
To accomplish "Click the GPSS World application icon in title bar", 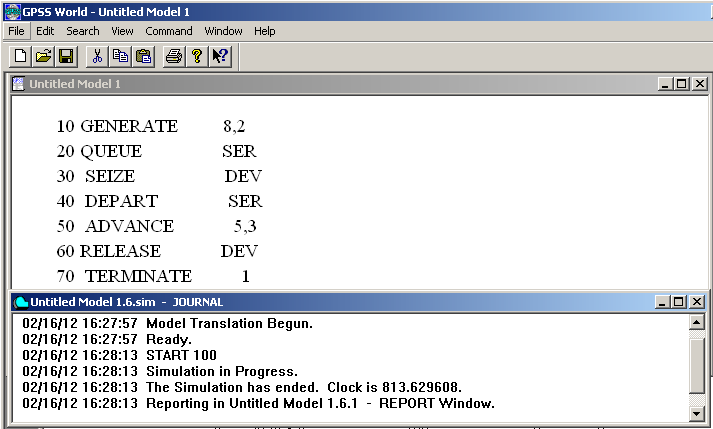I will point(12,11).
